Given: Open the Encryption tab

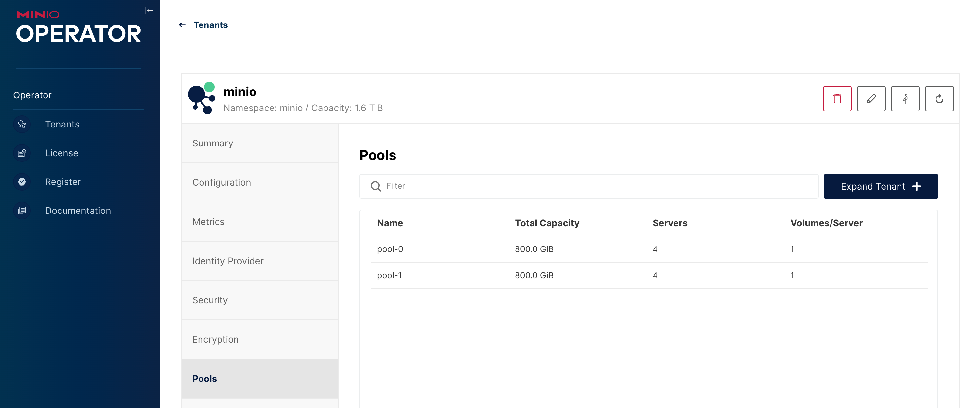Looking at the screenshot, I should pyautogui.click(x=259, y=339).
